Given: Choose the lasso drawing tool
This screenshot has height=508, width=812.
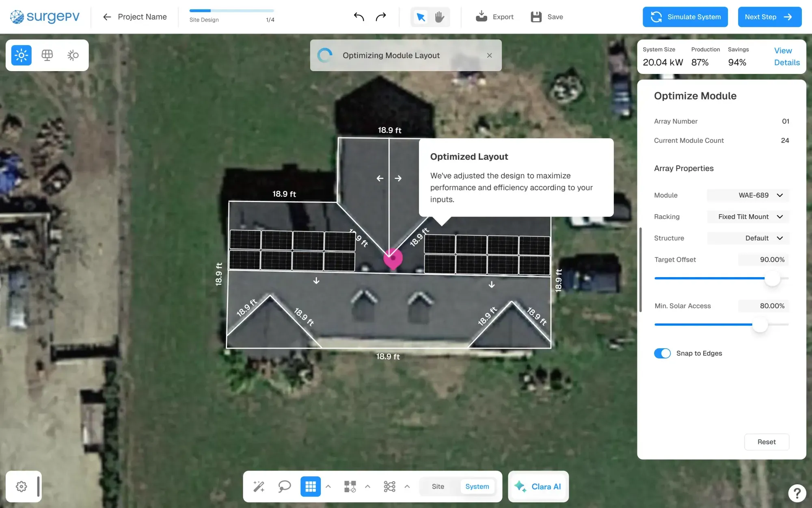Looking at the screenshot, I should 284,486.
